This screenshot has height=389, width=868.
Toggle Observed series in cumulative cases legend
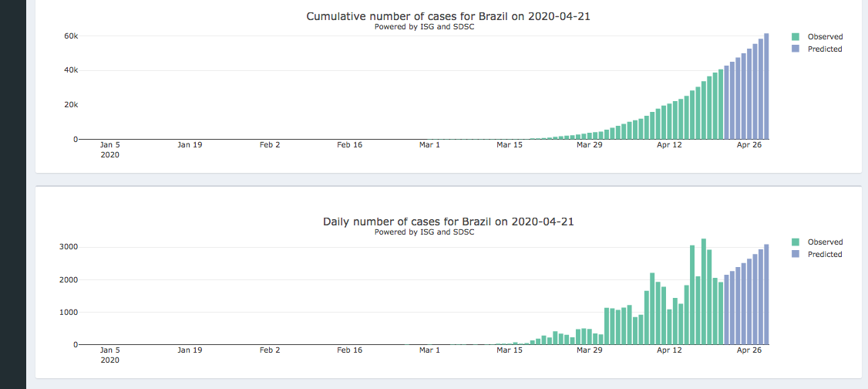(x=825, y=36)
